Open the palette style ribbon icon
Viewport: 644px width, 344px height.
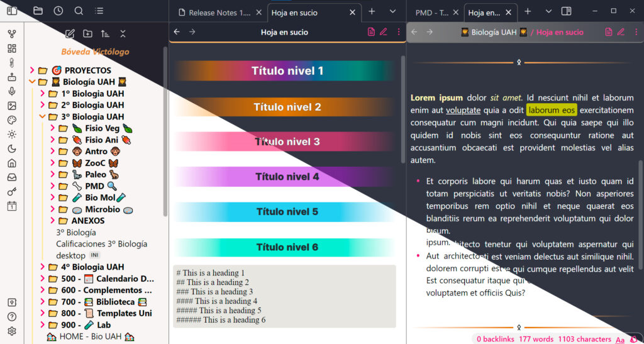point(12,120)
